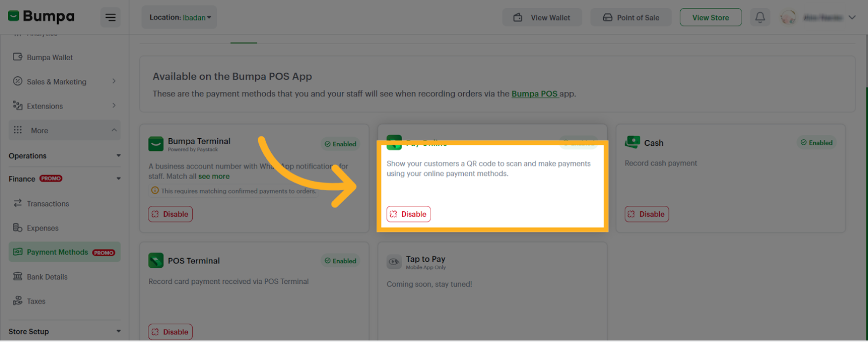
Task: Click the View Wallet button
Action: point(542,17)
